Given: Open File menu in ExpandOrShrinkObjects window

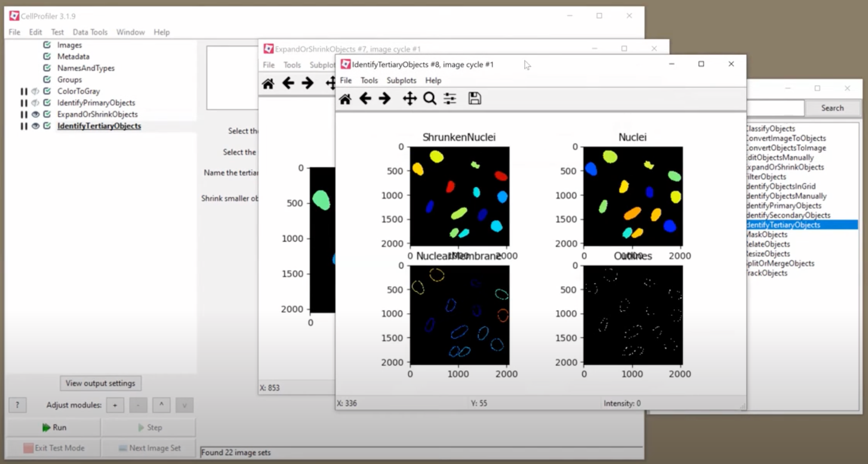Looking at the screenshot, I should point(269,65).
